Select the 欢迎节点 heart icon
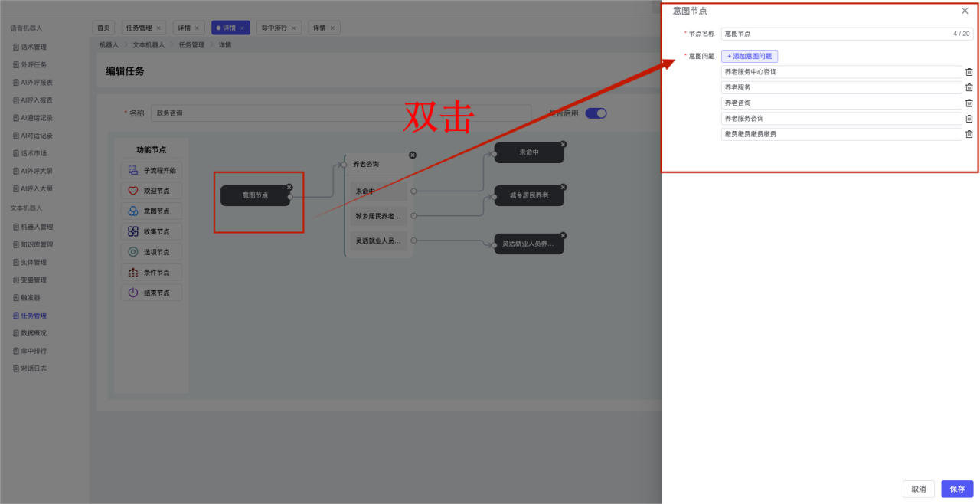The image size is (980, 504). [133, 191]
